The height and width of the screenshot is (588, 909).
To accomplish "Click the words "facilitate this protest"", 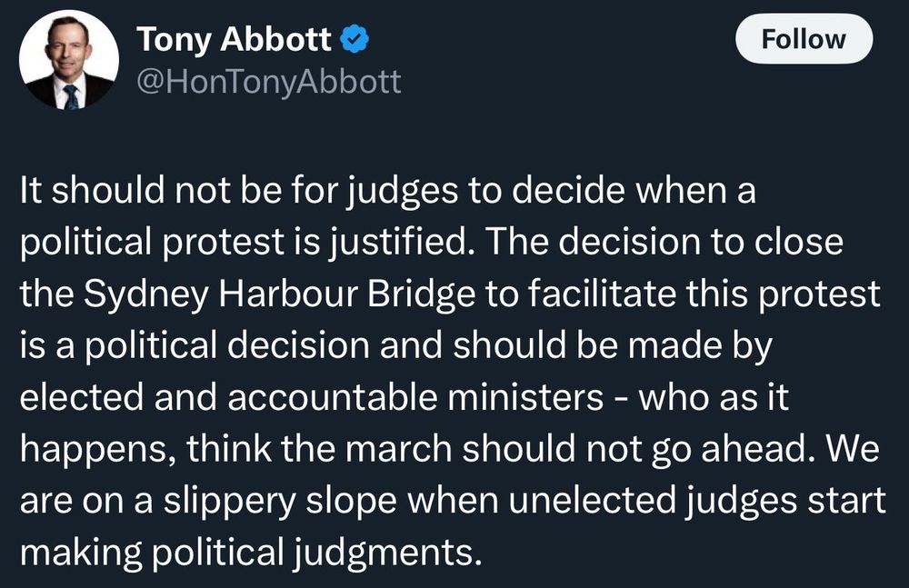I will point(704,294).
